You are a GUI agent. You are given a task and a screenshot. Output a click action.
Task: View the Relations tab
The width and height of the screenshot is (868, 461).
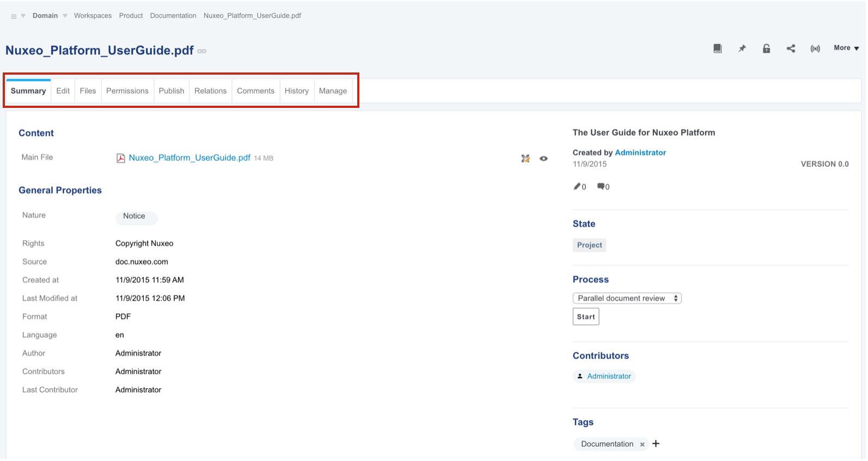210,91
